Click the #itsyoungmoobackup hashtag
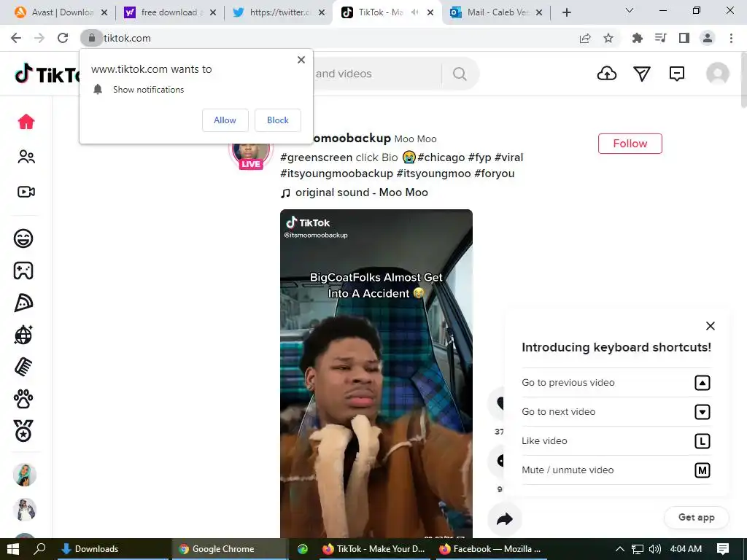This screenshot has height=560, width=747. point(337,174)
